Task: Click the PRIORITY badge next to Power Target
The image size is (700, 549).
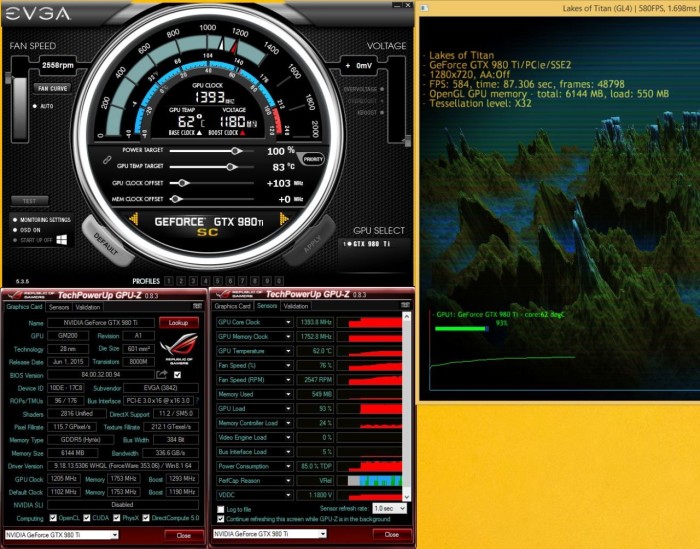Action: 312,159
